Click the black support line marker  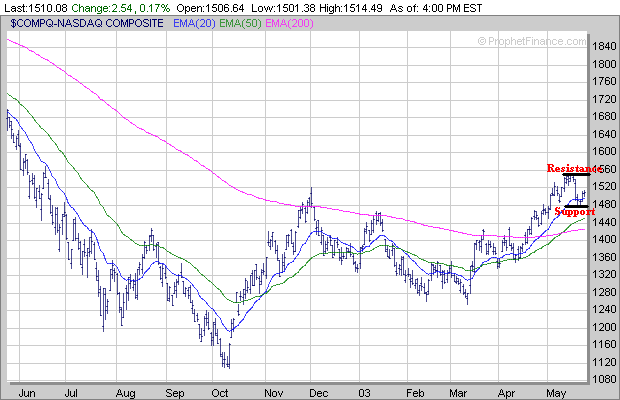(x=576, y=206)
